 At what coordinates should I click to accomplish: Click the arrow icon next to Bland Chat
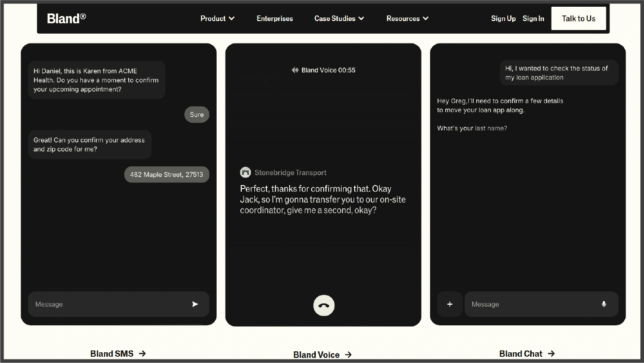click(x=551, y=354)
